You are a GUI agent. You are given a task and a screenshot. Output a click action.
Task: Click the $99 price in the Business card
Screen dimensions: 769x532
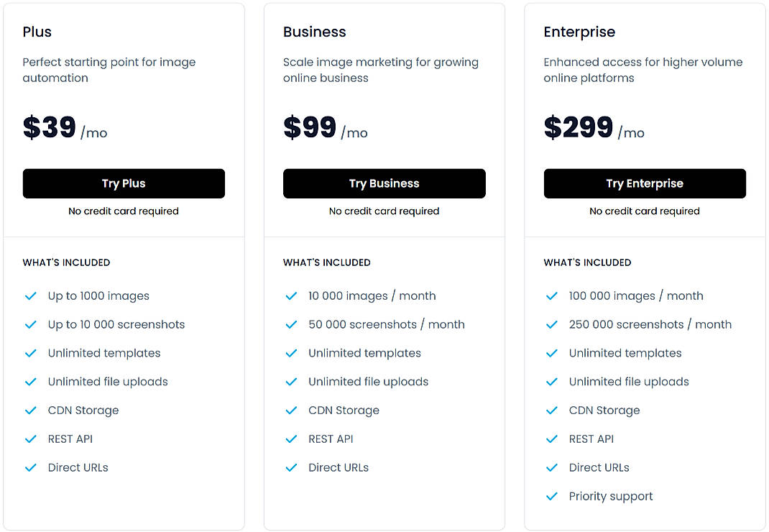pyautogui.click(x=310, y=128)
